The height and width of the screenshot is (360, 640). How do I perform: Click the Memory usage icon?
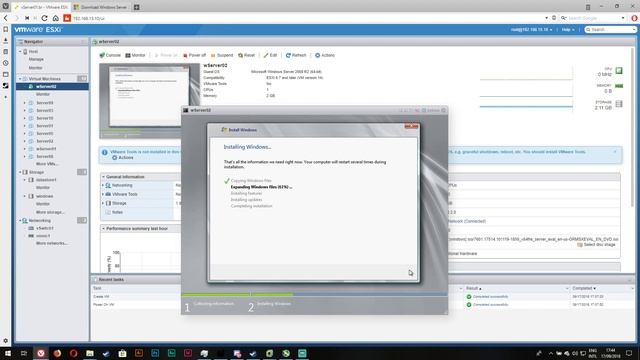(x=619, y=86)
